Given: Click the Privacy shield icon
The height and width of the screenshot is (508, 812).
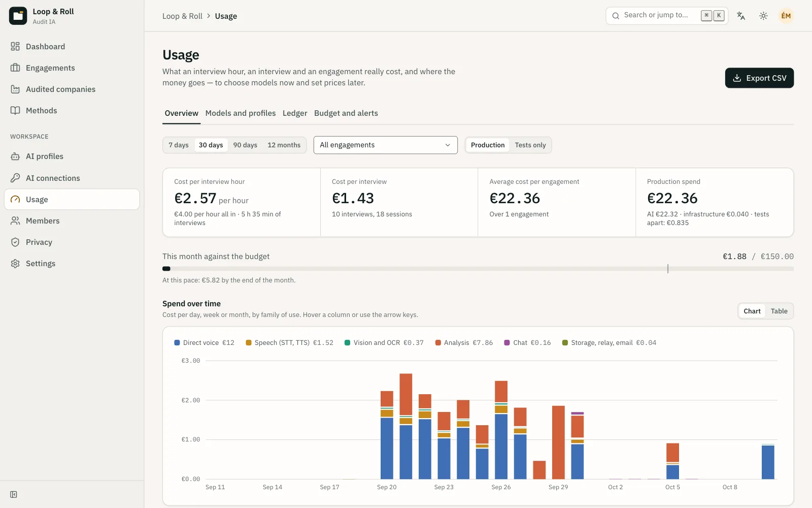Looking at the screenshot, I should tap(15, 242).
